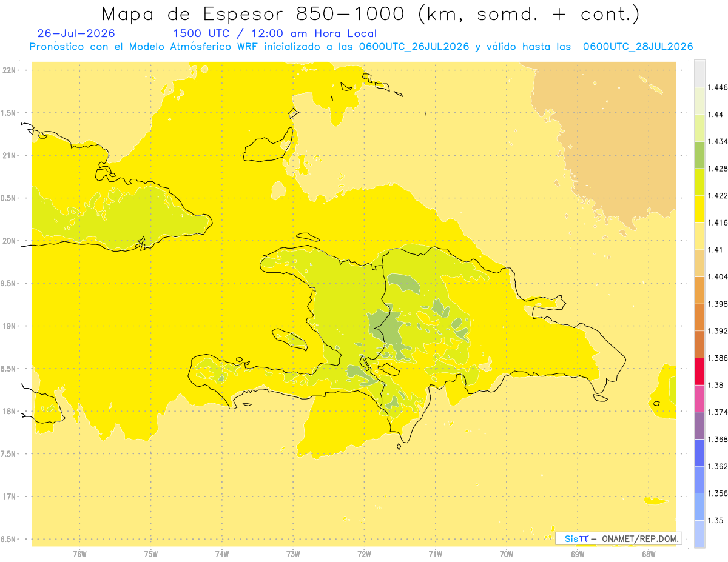Click the colorbar value 1.356
728x562 pixels.
pos(718,493)
